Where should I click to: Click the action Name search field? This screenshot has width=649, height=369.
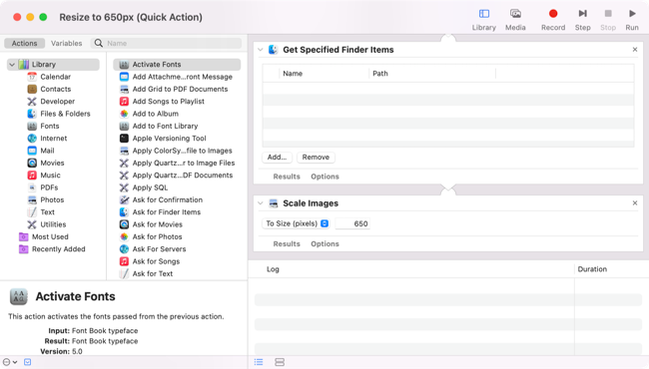tap(166, 43)
